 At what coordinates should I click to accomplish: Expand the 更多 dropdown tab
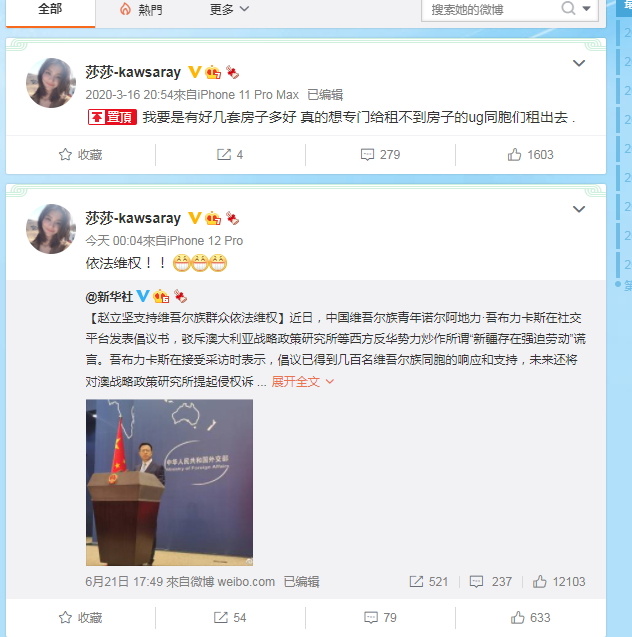pos(229,9)
